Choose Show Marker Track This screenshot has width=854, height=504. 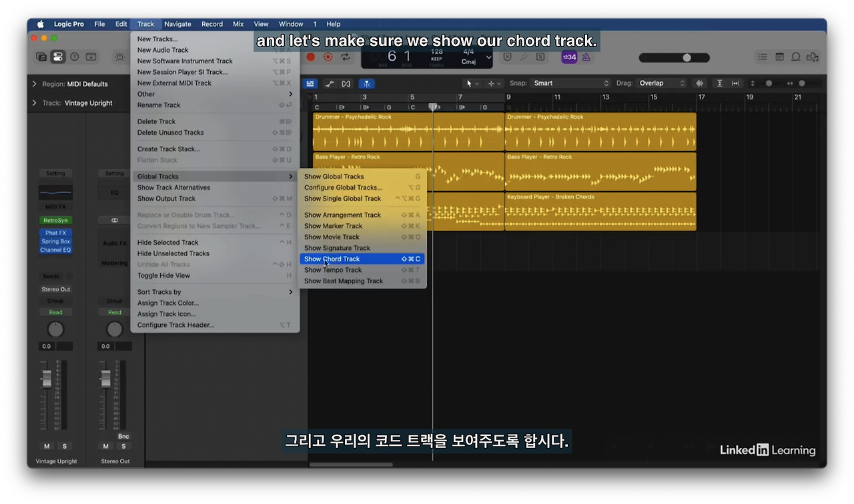click(x=362, y=226)
